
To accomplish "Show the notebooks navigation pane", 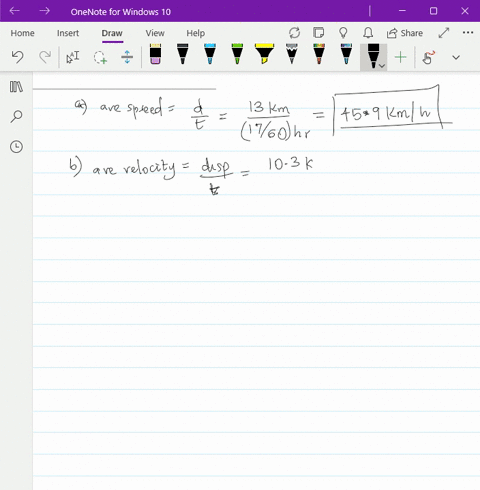I will (16, 87).
